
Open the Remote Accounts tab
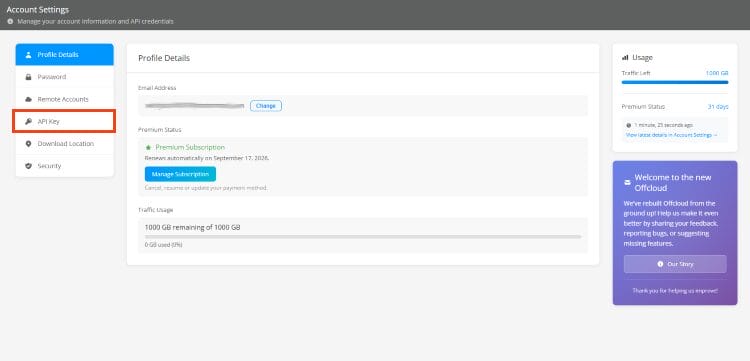[x=65, y=99]
